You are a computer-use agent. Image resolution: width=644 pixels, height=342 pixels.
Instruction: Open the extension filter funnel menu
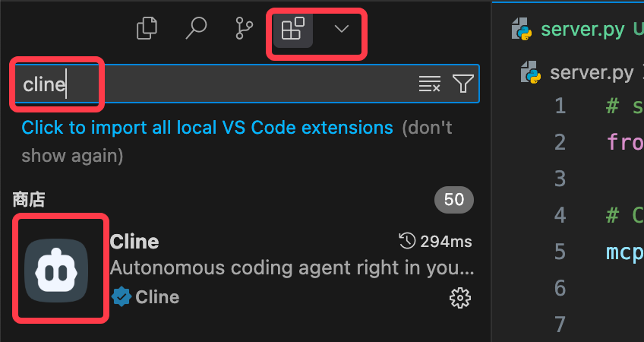(463, 84)
